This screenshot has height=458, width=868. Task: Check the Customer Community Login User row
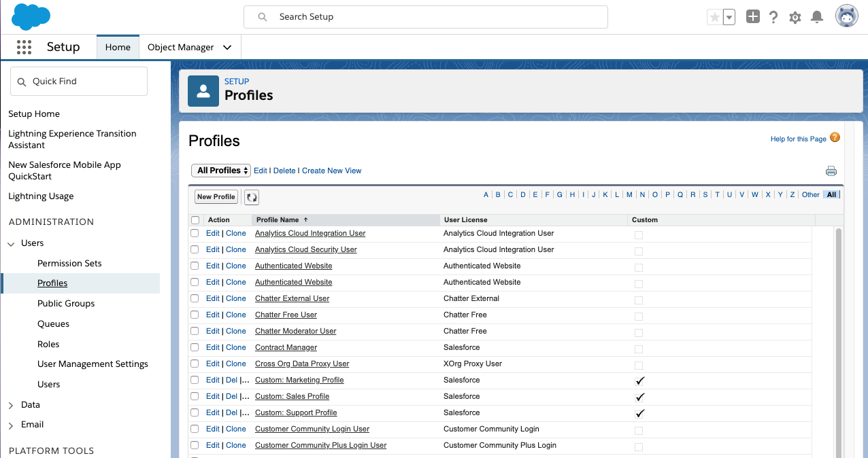tap(195, 429)
